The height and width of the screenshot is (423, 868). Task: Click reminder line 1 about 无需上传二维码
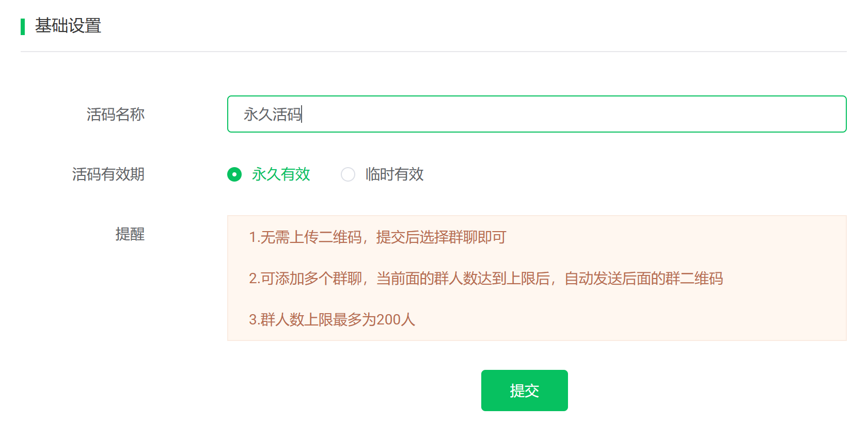(x=377, y=237)
